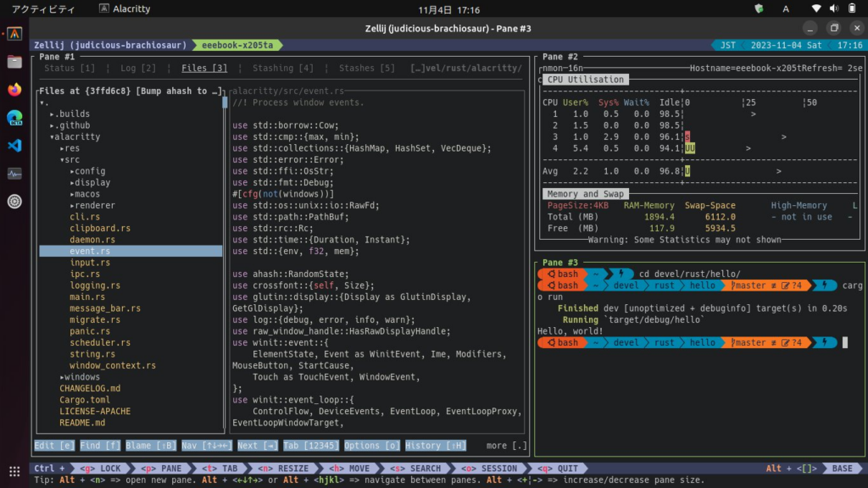Click the more [.] hint
The image size is (868, 488).
tap(507, 446)
